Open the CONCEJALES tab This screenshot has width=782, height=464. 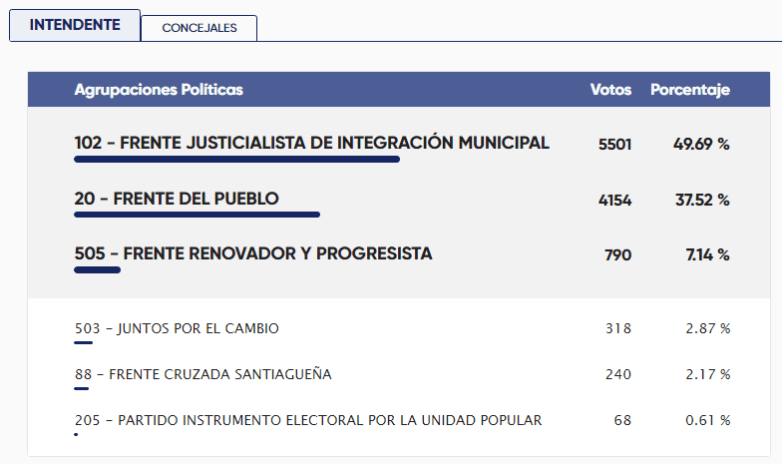pos(199,28)
